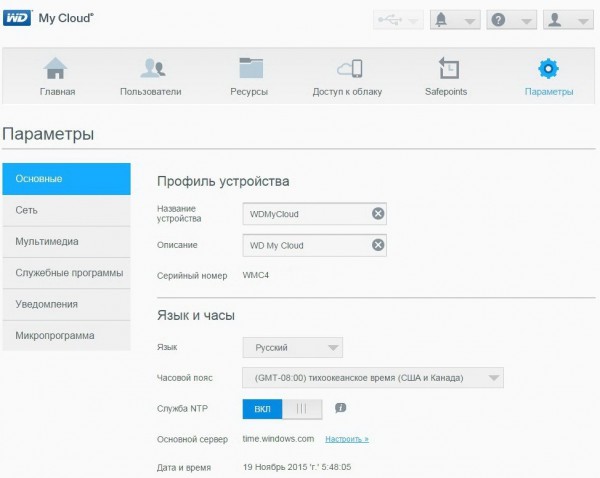This screenshot has width=600, height=478.
Task: Clear the Название устройства field
Action: [378, 214]
